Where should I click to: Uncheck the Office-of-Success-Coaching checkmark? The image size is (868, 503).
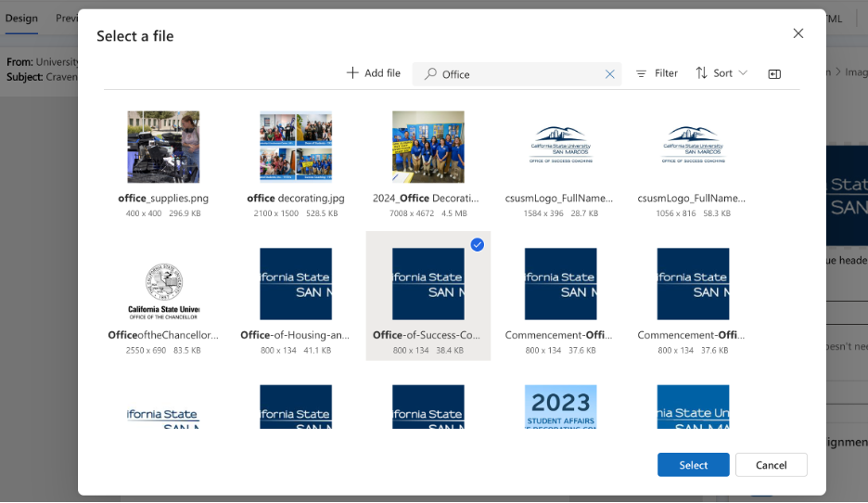[x=478, y=245]
